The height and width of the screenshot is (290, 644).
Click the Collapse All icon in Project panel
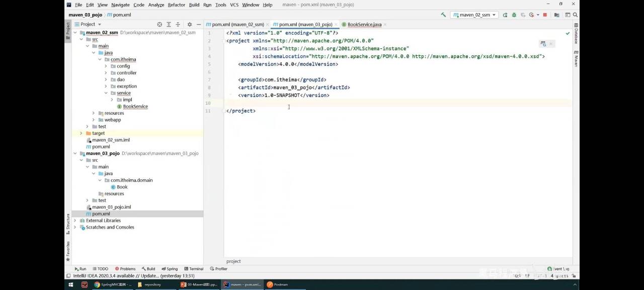[x=178, y=24]
